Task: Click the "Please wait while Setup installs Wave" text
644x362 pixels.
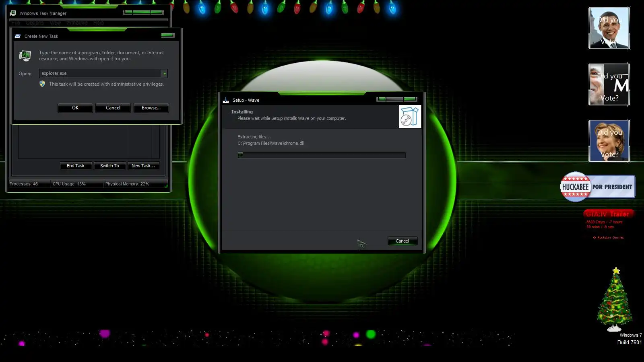Action: [292, 118]
